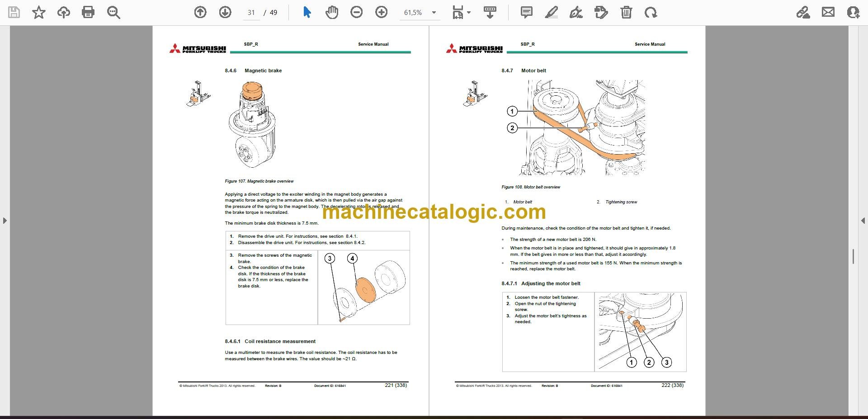
Task: Click the trash delete icon
Action: pos(626,12)
